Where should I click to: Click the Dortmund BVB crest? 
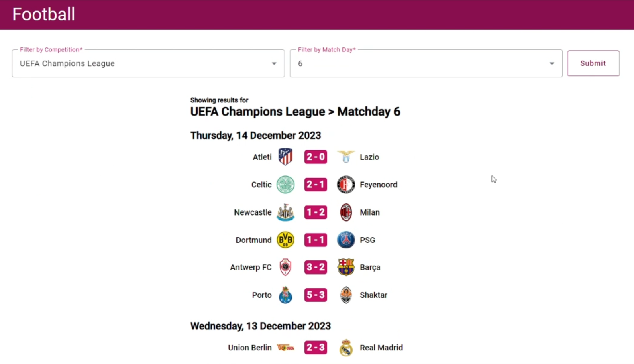285,240
